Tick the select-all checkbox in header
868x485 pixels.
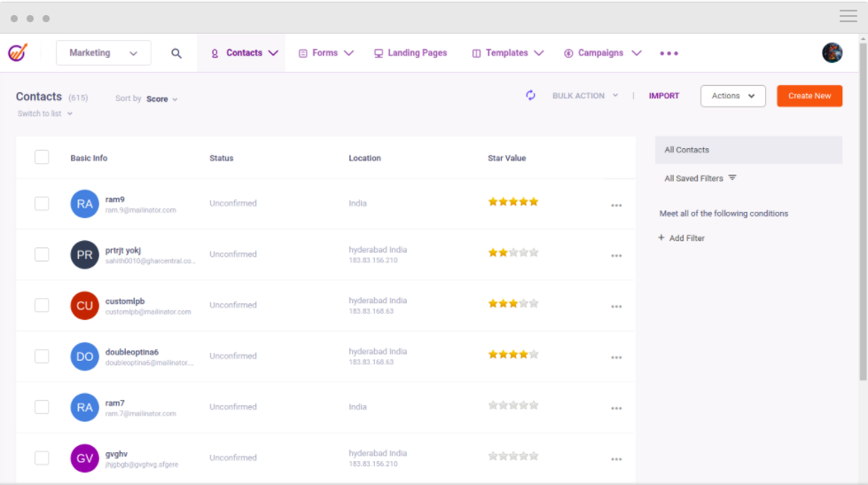pos(42,158)
